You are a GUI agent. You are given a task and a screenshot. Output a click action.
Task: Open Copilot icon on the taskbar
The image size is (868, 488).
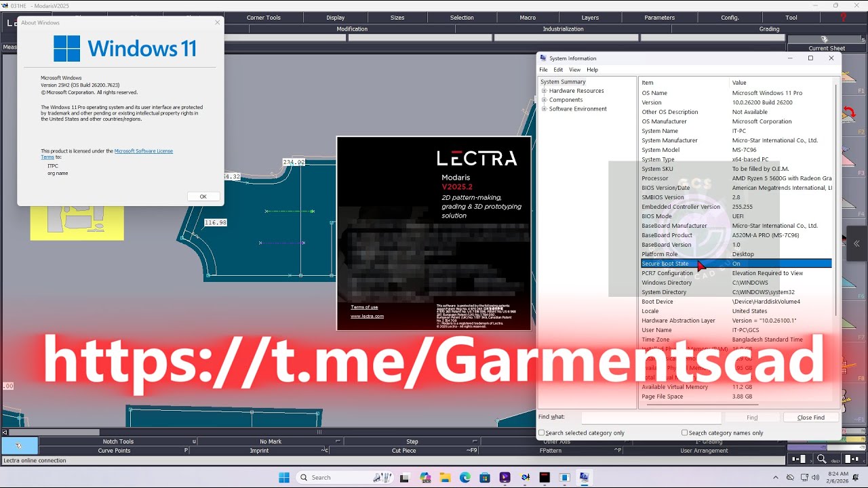(x=425, y=477)
